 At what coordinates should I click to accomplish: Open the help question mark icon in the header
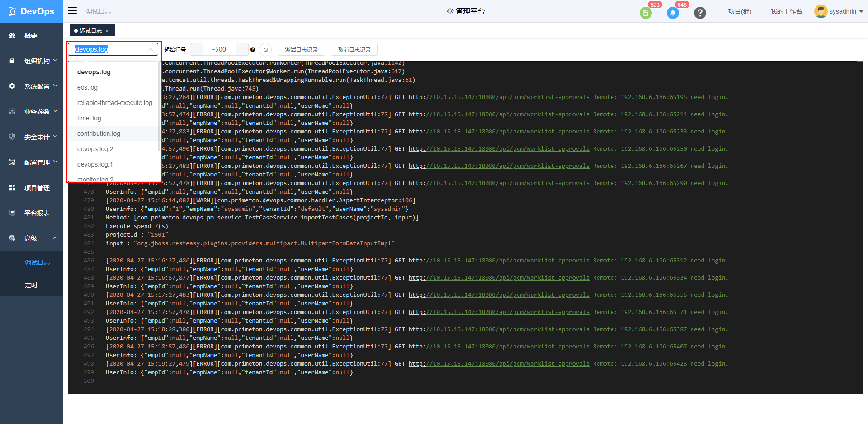pyautogui.click(x=700, y=13)
